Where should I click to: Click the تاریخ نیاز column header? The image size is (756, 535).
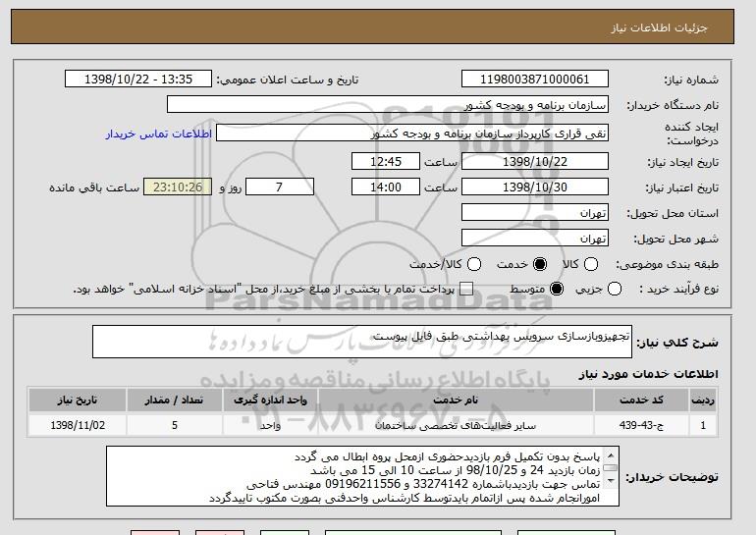[x=78, y=401]
